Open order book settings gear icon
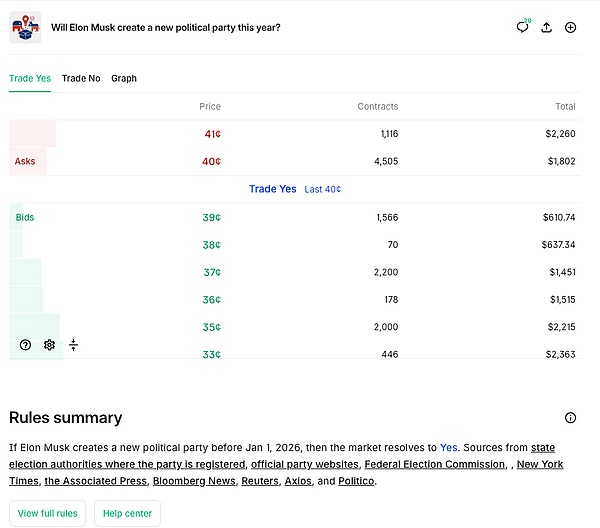This screenshot has height=528, width=600. pyautogui.click(x=49, y=345)
